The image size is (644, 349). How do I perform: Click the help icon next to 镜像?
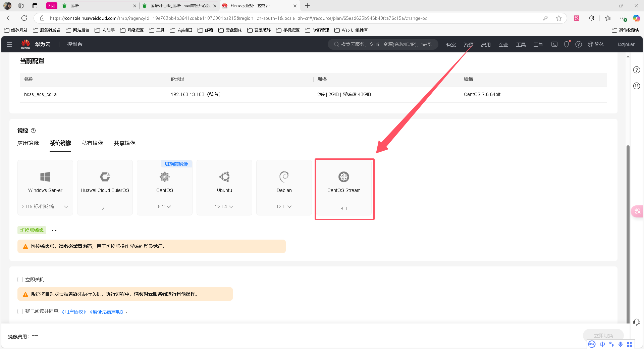pyautogui.click(x=33, y=131)
